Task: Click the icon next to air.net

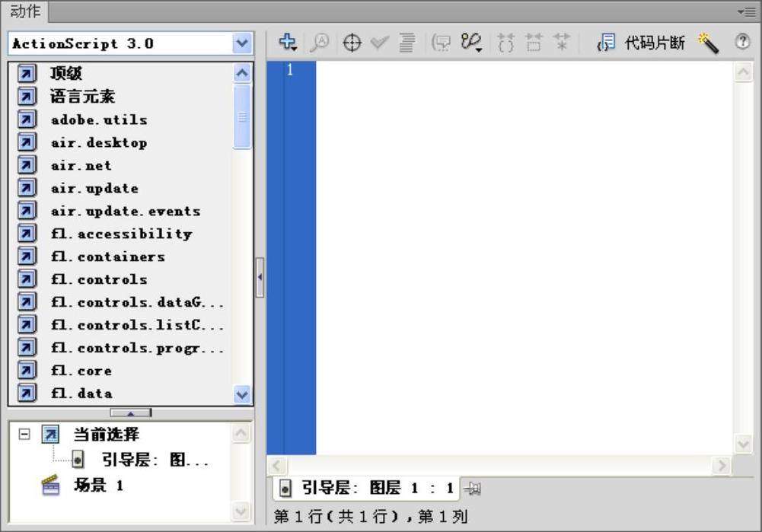Action: [27, 164]
